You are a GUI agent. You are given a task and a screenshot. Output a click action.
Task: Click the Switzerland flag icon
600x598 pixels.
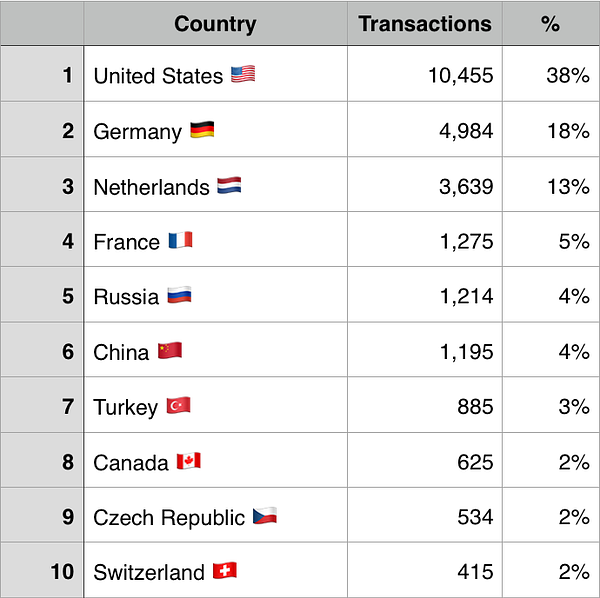pyautogui.click(x=224, y=572)
